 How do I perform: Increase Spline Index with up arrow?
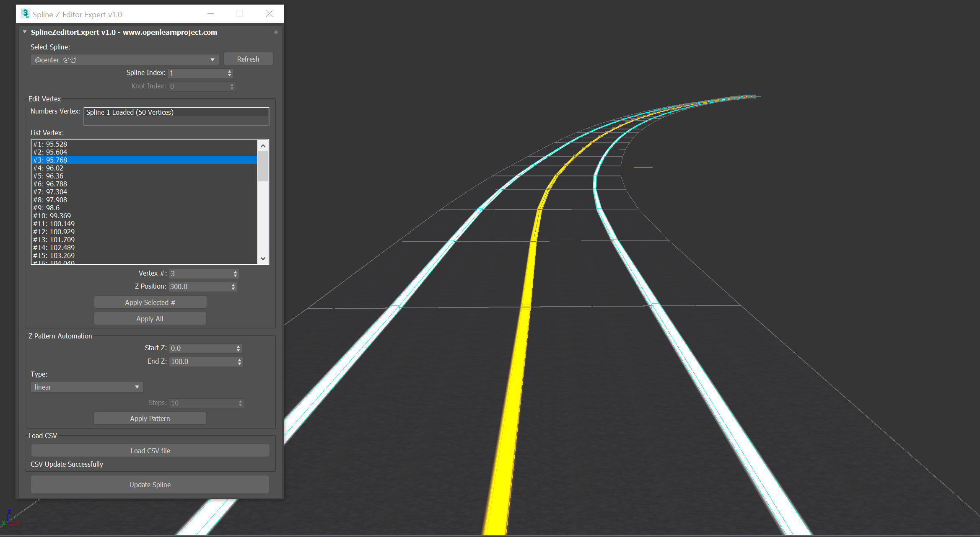point(229,71)
